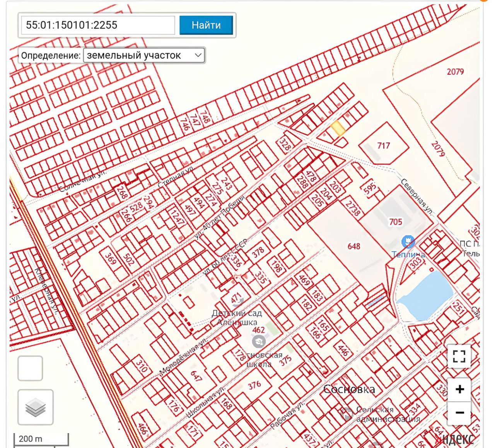The image size is (495, 448).
Task: Select the yellow highlighted land parcel
Action: pyautogui.click(x=338, y=128)
